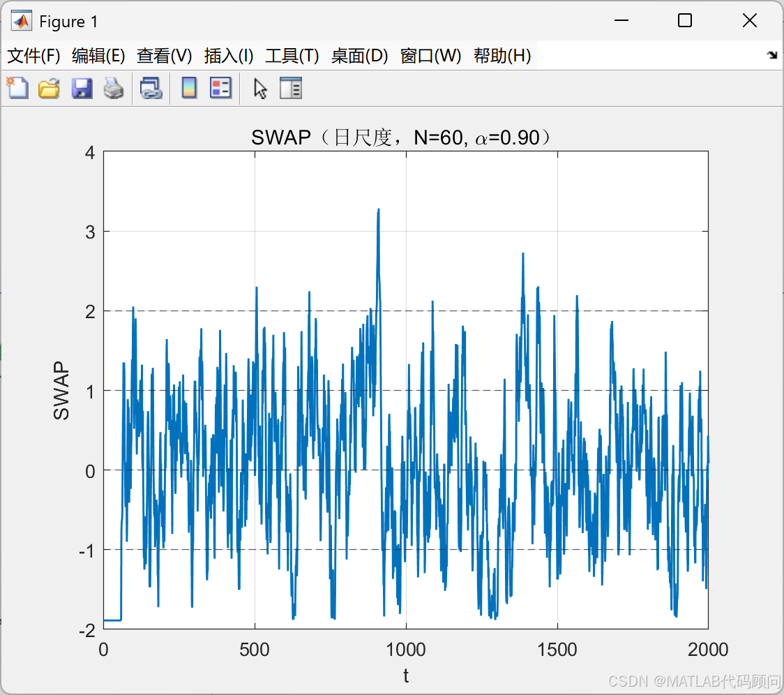This screenshot has width=784, height=695.
Task: Dock figure with the corner arrow
Action: (x=772, y=55)
